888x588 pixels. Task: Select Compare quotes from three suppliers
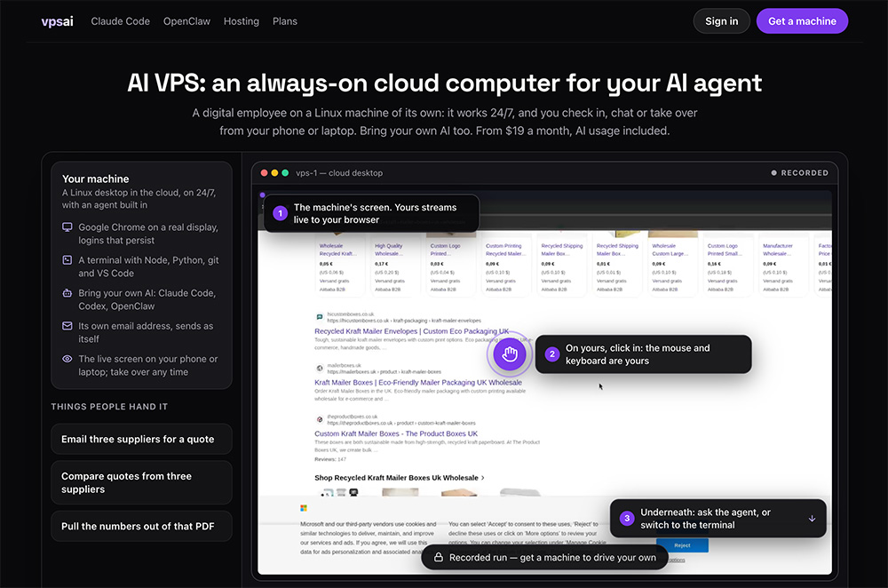pyautogui.click(x=141, y=482)
